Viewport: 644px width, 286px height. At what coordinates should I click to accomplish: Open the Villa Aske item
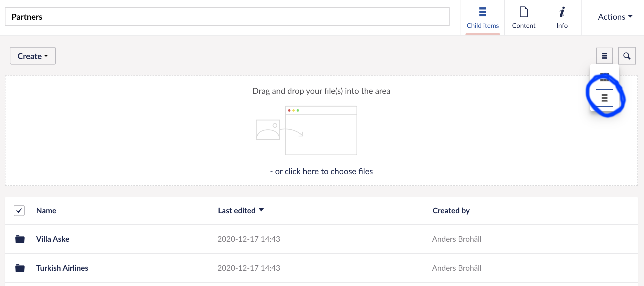[53, 239]
